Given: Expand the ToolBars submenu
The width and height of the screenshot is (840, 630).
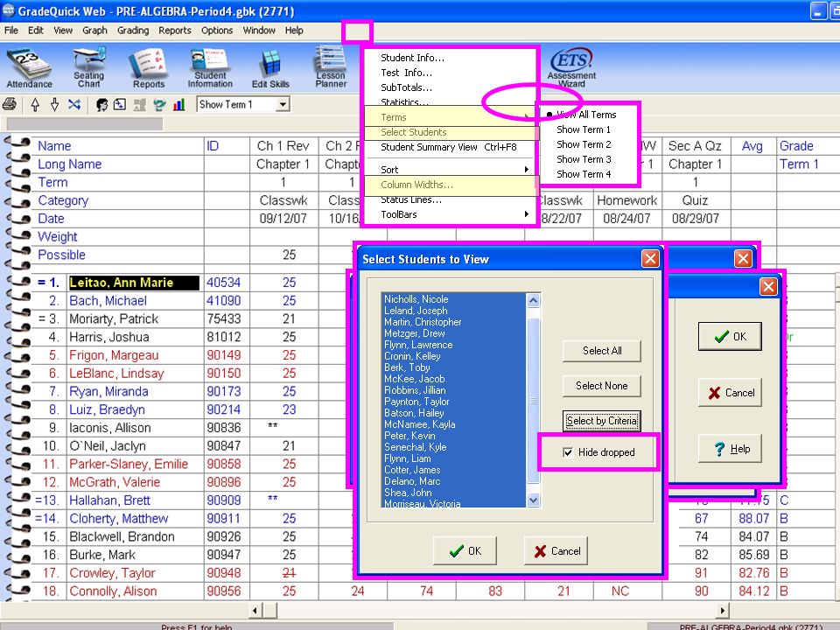Looking at the screenshot, I should (x=450, y=214).
